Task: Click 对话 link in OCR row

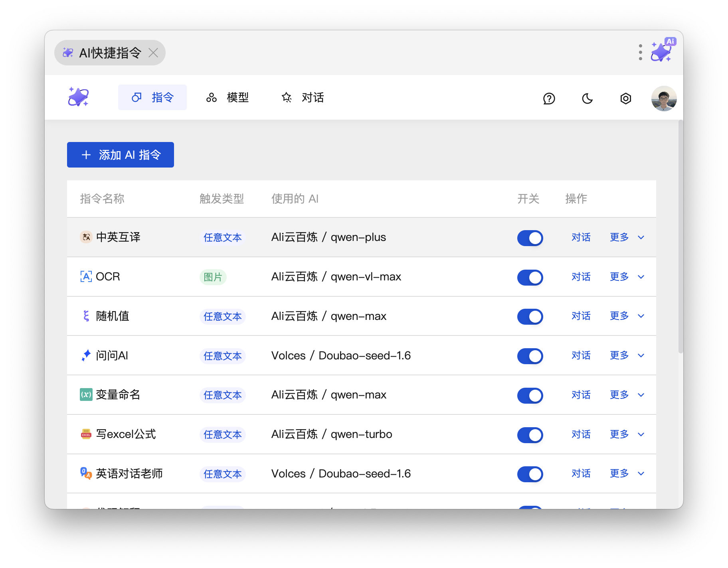Action: coord(581,277)
